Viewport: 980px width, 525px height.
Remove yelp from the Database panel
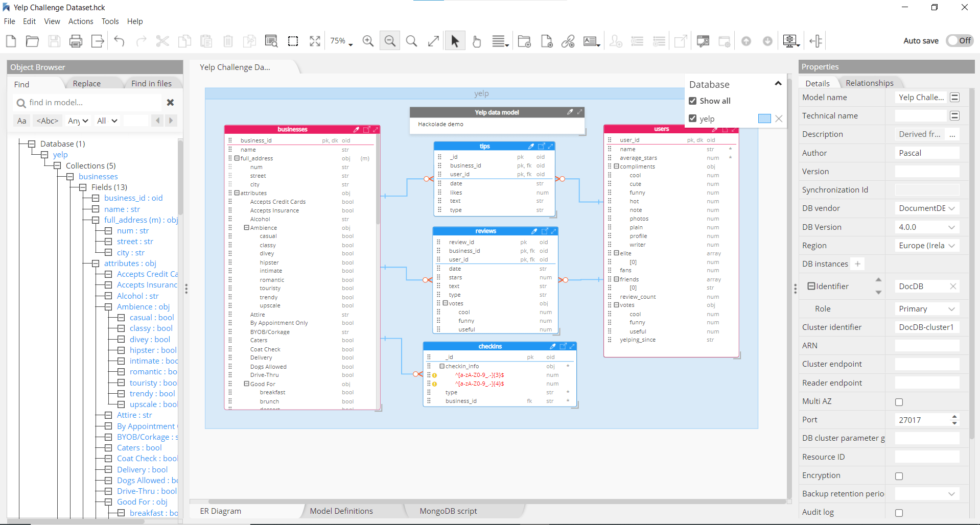(x=779, y=118)
